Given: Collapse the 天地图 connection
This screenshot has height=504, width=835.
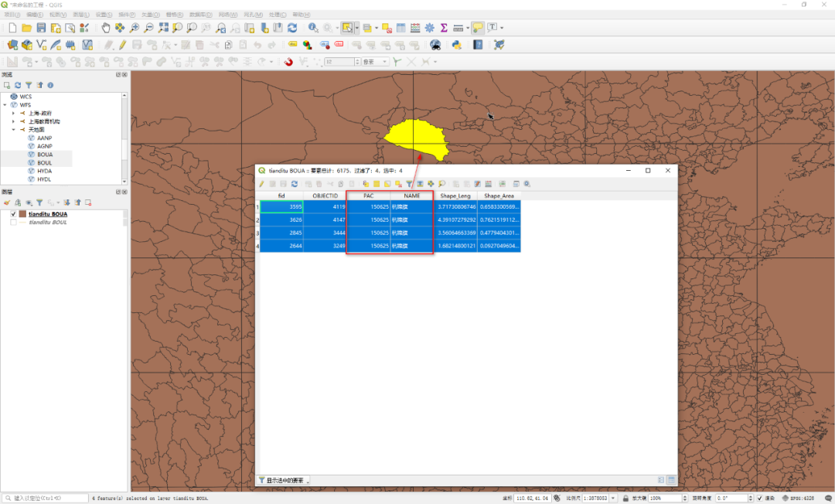Looking at the screenshot, I should (14, 130).
